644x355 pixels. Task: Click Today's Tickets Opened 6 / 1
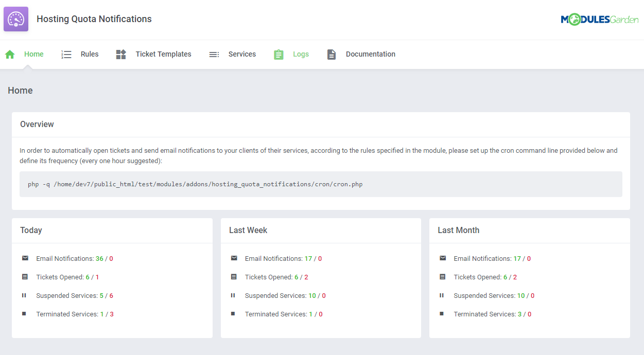[x=67, y=277]
